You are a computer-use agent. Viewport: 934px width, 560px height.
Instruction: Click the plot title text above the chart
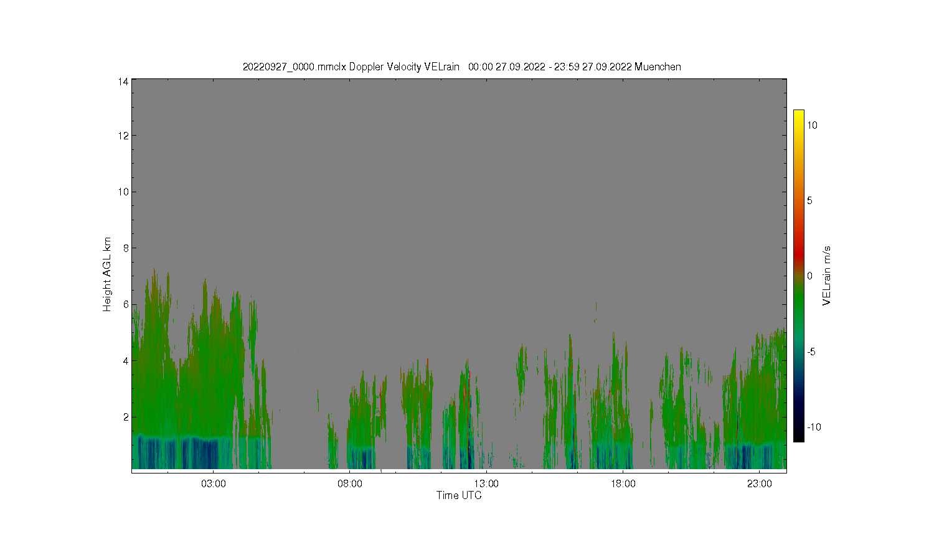(x=461, y=67)
